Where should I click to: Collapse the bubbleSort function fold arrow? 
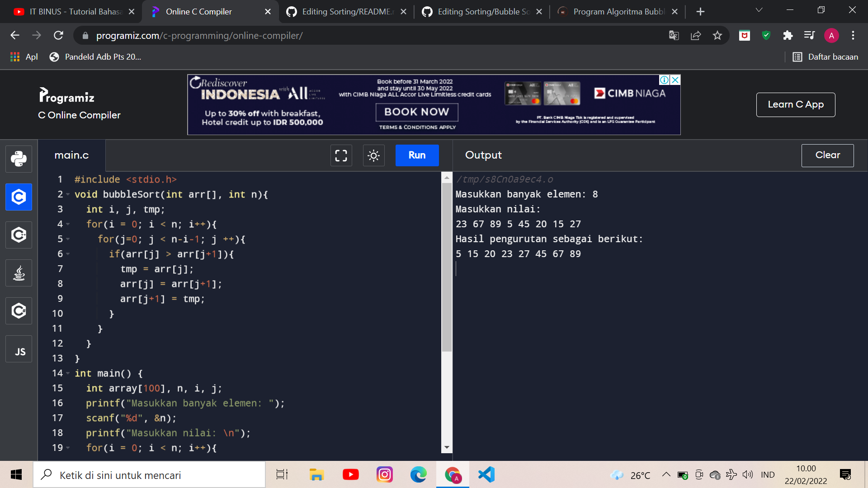[68, 194]
